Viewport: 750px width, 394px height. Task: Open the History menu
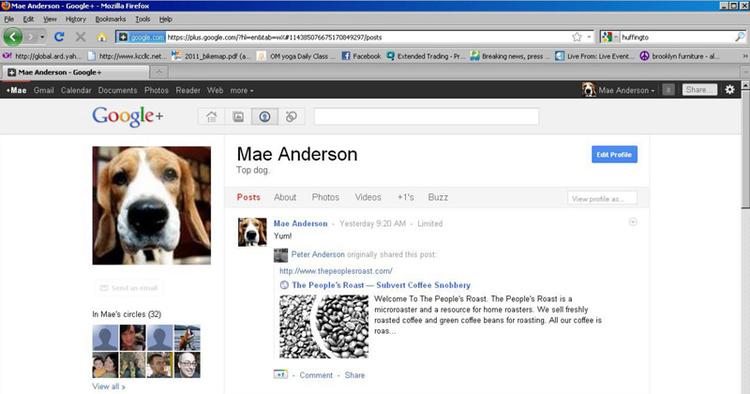(x=76, y=19)
